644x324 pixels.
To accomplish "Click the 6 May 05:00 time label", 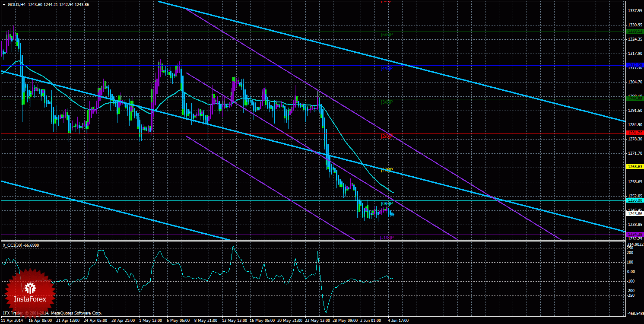I will [178, 321].
